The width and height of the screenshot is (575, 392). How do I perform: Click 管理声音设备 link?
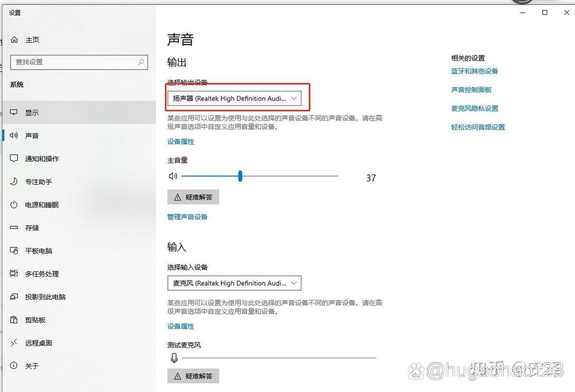pyautogui.click(x=188, y=217)
